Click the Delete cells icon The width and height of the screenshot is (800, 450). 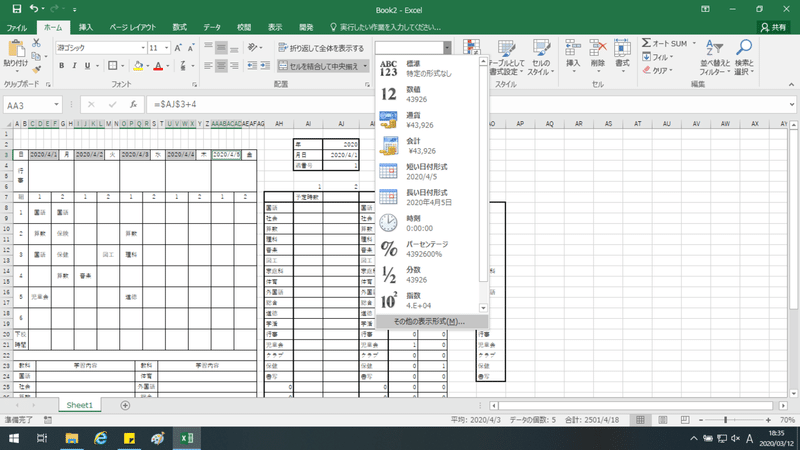click(x=597, y=49)
